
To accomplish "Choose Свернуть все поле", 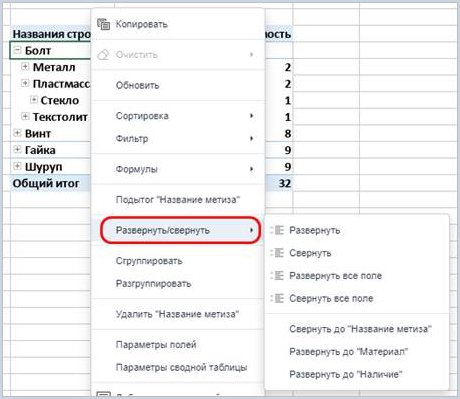I will coord(357,298).
